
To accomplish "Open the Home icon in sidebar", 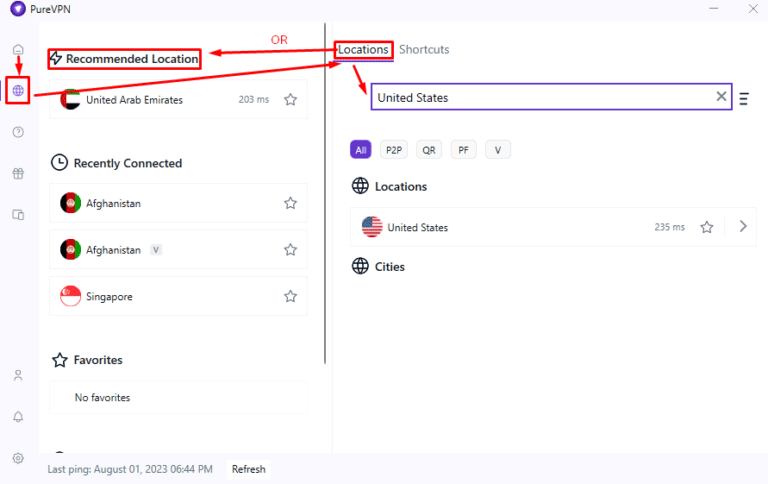I will click(x=18, y=50).
